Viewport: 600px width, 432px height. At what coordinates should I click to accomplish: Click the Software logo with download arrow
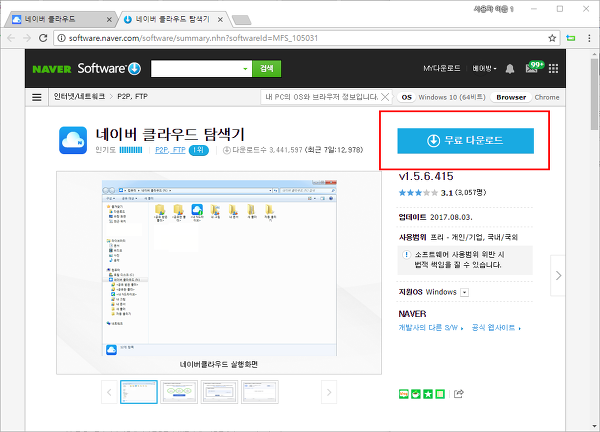109,68
